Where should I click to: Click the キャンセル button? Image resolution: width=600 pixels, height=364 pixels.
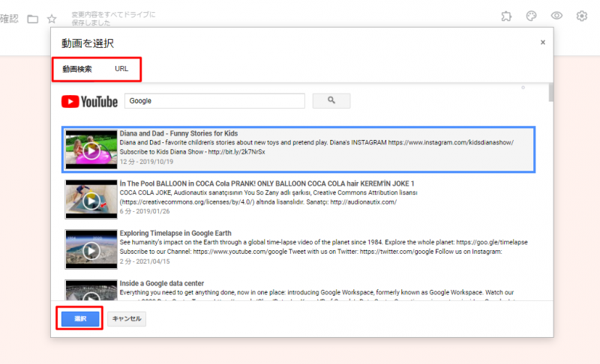point(127,319)
